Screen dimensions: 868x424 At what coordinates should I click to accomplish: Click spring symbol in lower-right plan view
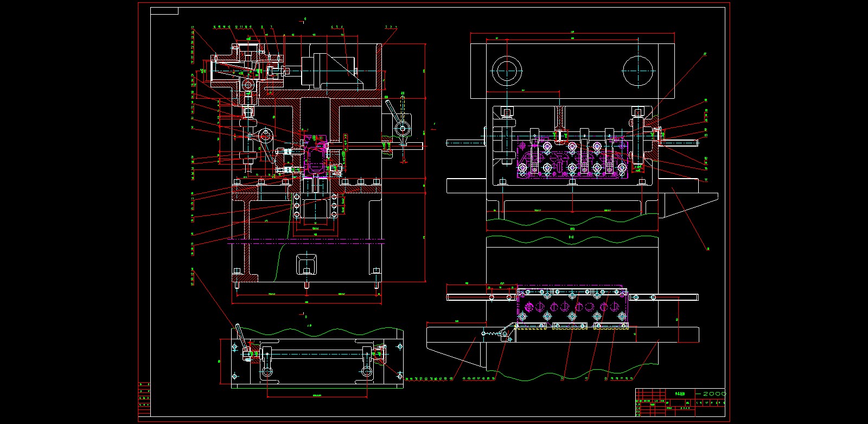coord(494,334)
